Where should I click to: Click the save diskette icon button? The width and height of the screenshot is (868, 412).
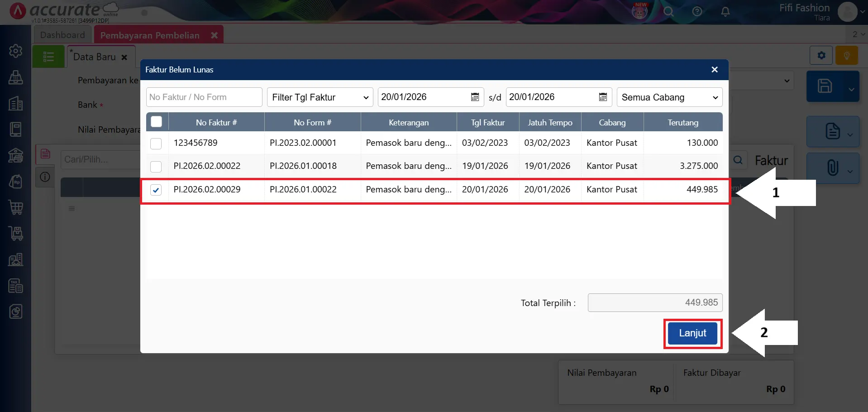(x=825, y=86)
